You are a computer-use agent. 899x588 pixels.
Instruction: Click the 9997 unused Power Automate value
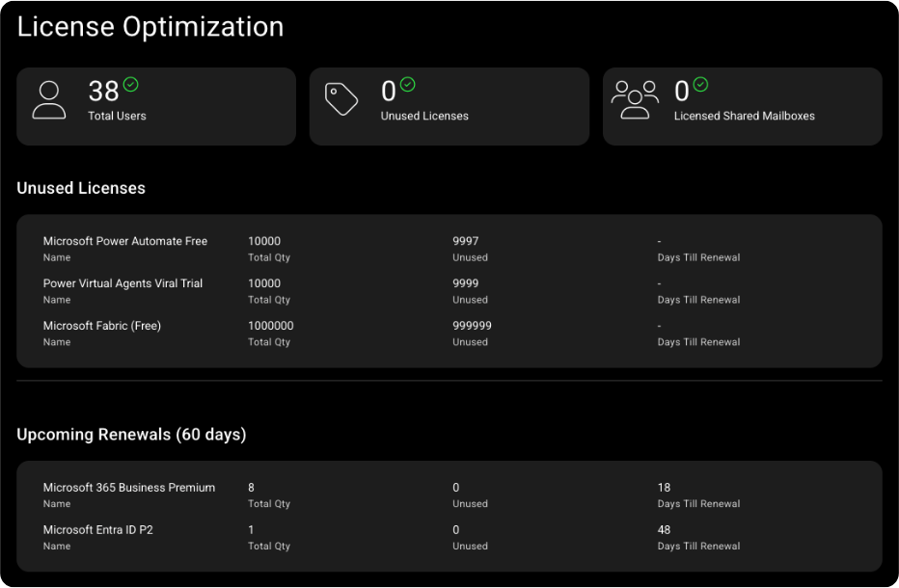point(465,241)
